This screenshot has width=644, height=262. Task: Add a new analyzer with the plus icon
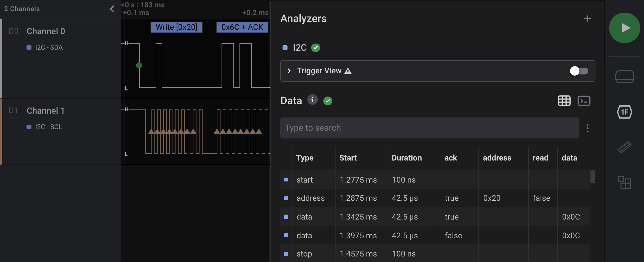[x=587, y=19]
